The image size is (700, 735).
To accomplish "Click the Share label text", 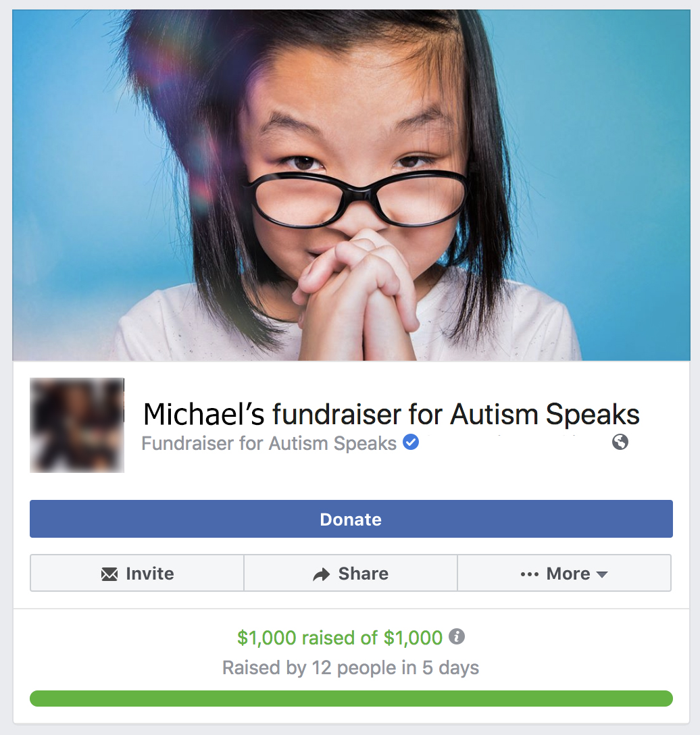I will [x=364, y=574].
